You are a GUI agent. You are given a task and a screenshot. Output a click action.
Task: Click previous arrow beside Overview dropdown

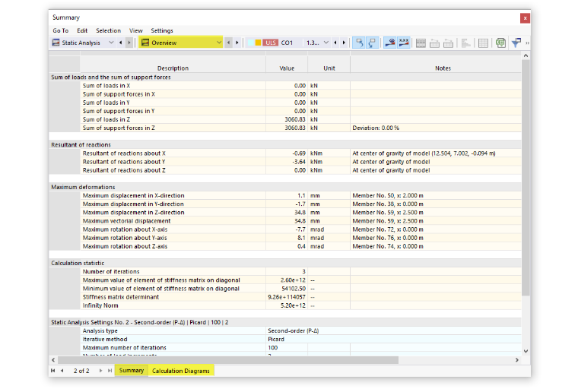click(229, 43)
